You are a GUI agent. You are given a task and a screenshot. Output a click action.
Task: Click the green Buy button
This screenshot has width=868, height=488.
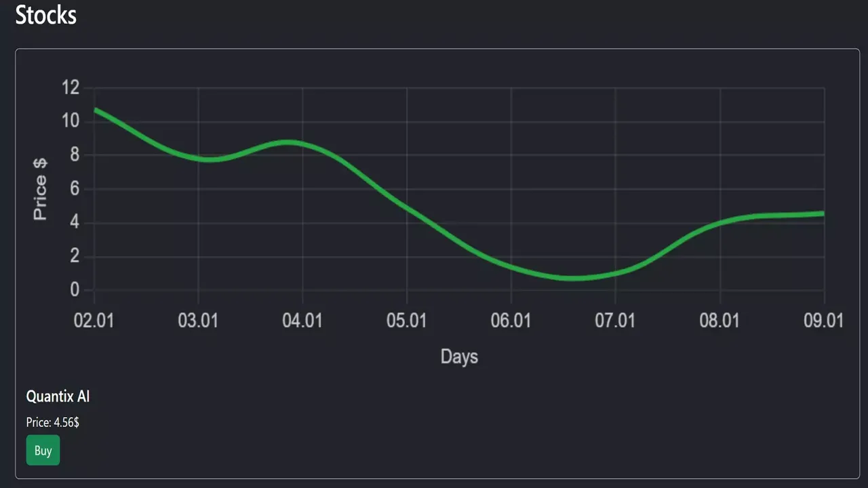pos(43,451)
